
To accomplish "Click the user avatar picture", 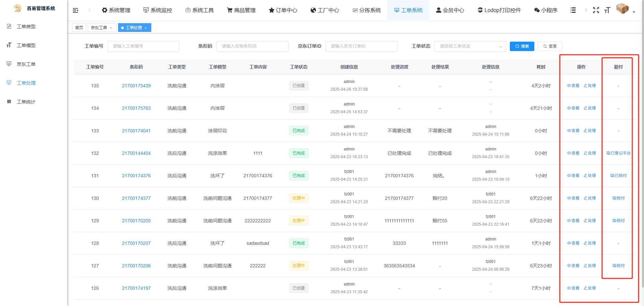I will tap(623, 9).
